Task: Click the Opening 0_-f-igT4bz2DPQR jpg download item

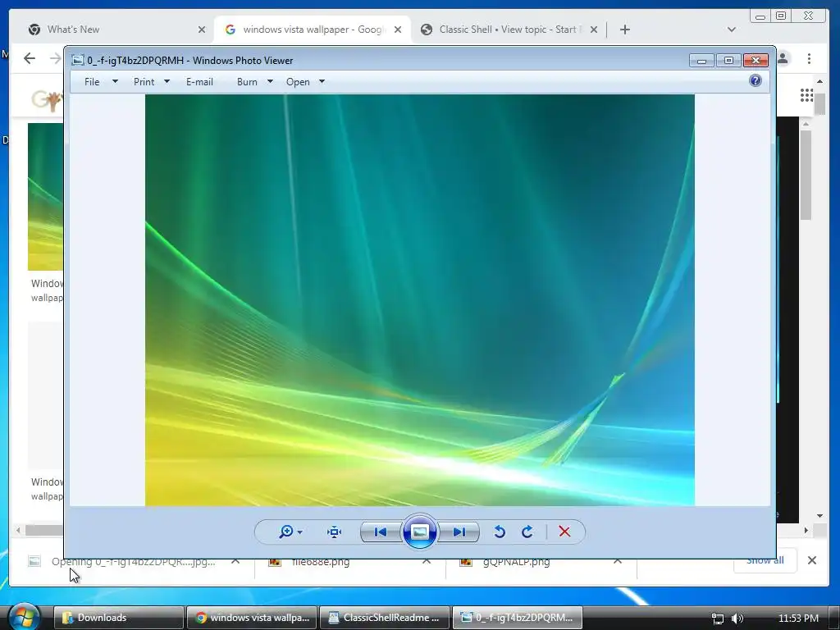Action: [133, 561]
